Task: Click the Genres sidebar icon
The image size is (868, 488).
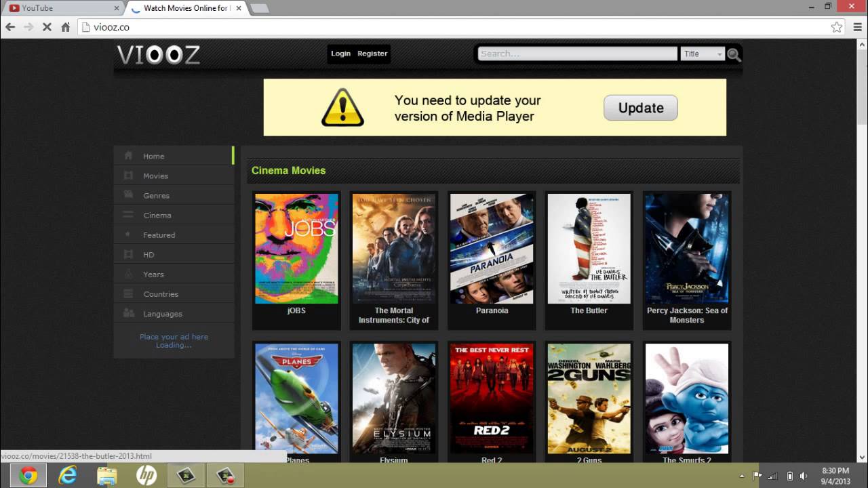Action: point(128,195)
